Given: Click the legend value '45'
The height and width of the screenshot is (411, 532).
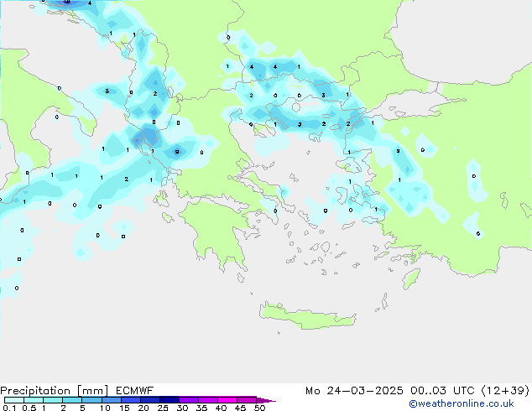Looking at the screenshot, I should pyautogui.click(x=240, y=408).
